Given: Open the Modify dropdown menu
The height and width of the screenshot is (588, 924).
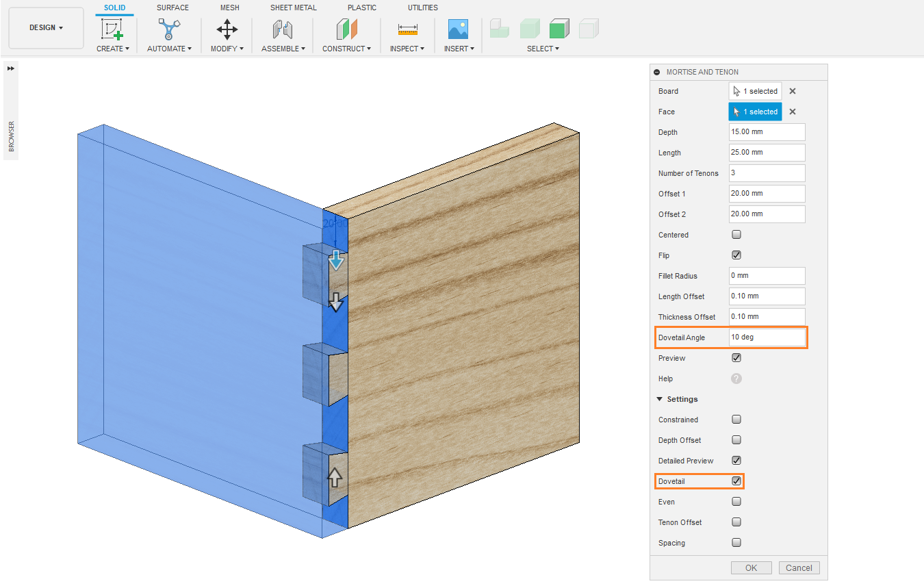Looking at the screenshot, I should point(227,49).
